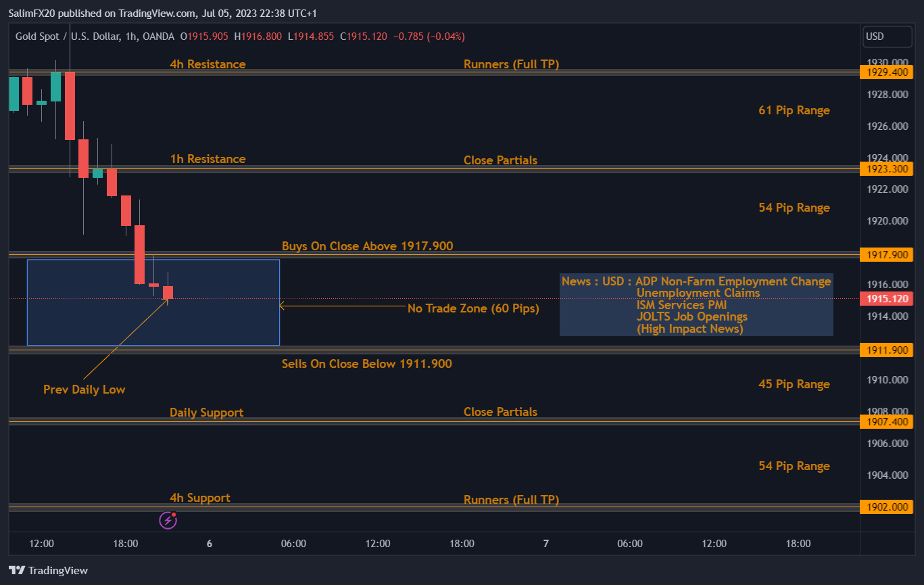Click the red current price label 1915.120
Image resolution: width=924 pixels, height=585 pixels.
886,298
